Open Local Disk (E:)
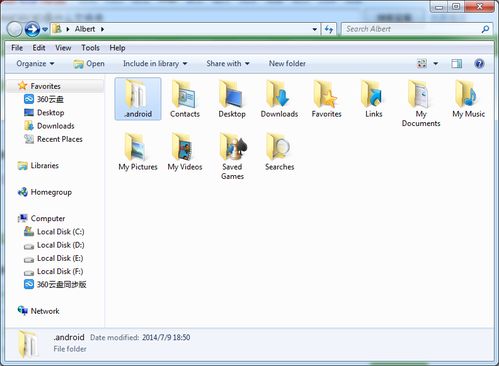 (54, 258)
